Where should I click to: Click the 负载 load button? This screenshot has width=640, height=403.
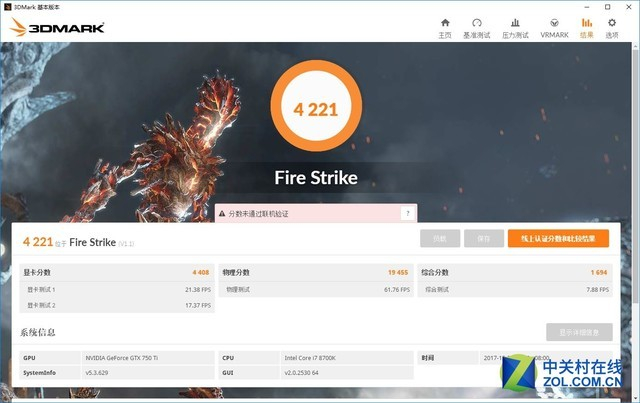coord(440,238)
